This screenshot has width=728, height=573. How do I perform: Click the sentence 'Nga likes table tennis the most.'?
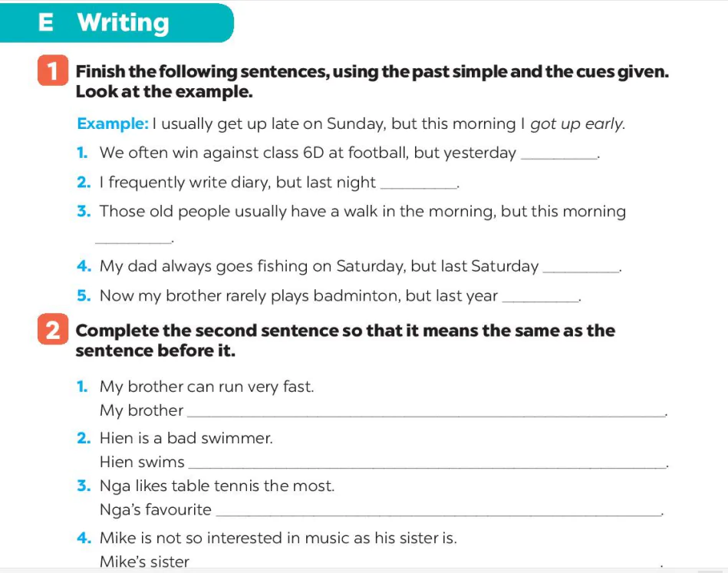click(x=217, y=486)
